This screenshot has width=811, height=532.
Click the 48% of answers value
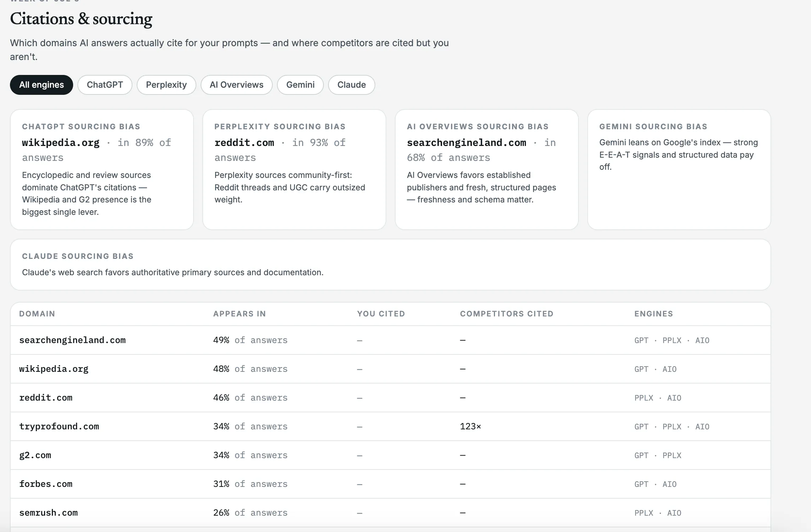click(250, 369)
